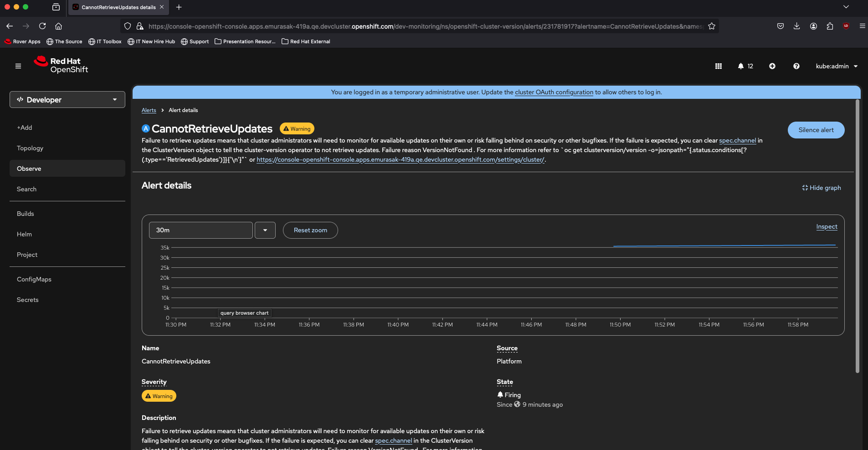868x450 pixels.
Task: Open the help question mark menu
Action: 796,66
